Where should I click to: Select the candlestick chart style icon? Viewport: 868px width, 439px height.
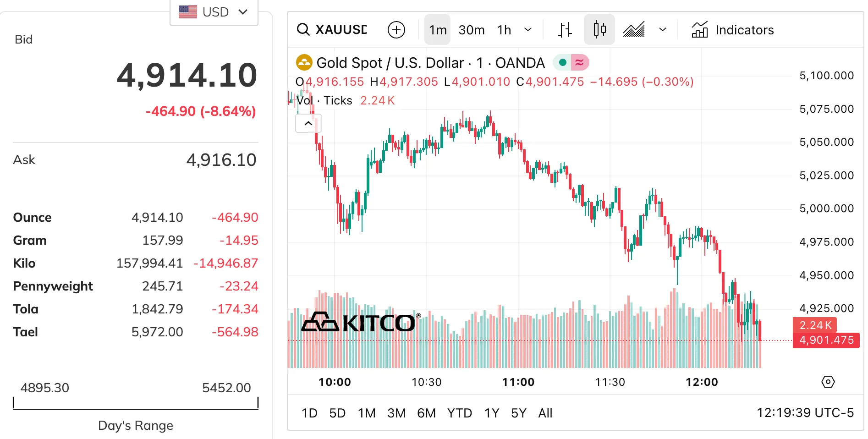tap(599, 30)
